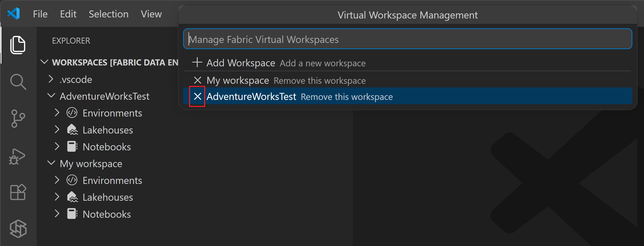Open the File menu
Screen dimensions: 644x246
(40, 14)
